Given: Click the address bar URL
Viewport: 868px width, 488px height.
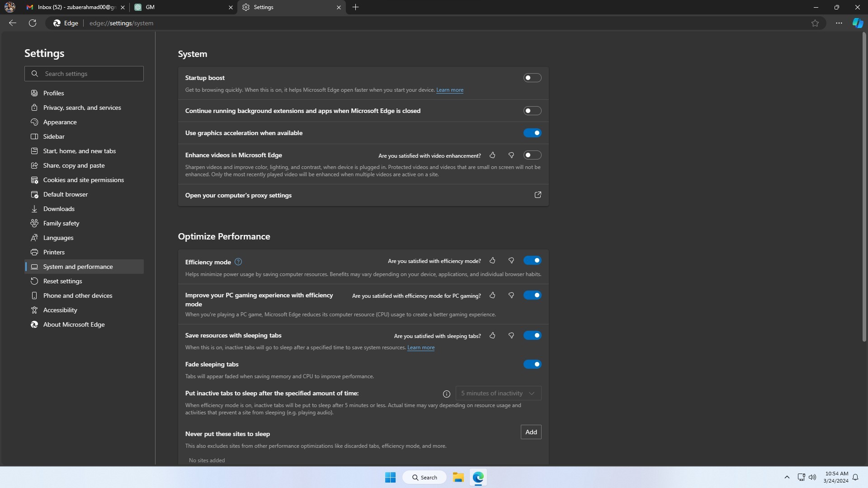Looking at the screenshot, I should [x=121, y=23].
